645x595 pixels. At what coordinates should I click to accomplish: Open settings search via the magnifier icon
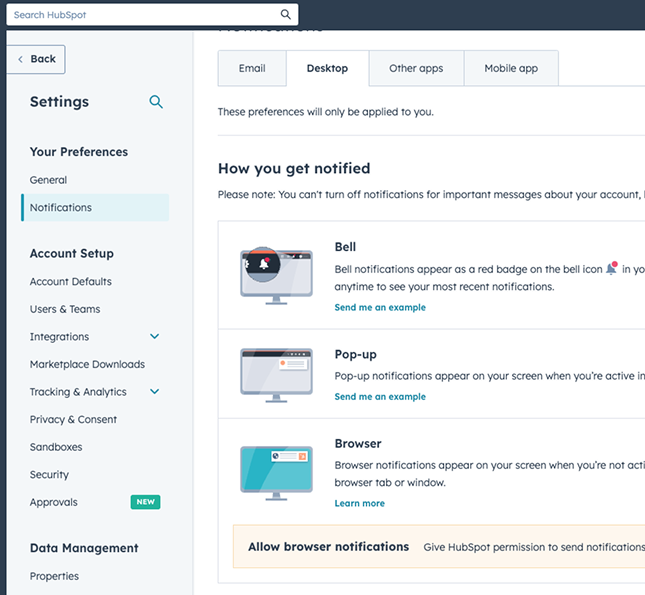(x=156, y=102)
